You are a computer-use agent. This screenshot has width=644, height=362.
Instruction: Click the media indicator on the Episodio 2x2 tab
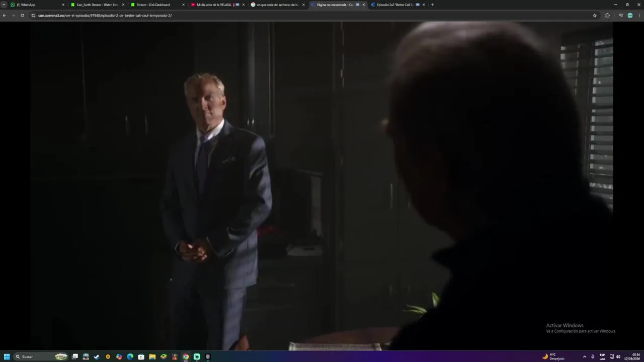418,5
